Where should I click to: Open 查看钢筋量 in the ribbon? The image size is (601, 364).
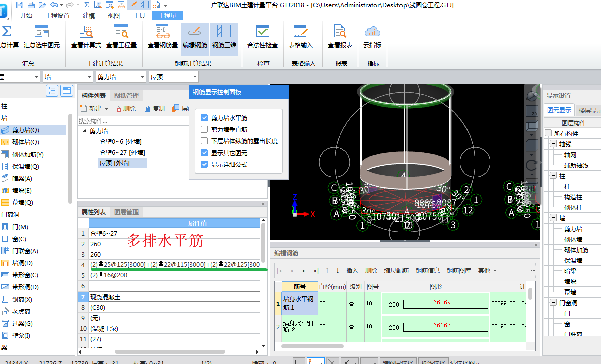(x=163, y=37)
